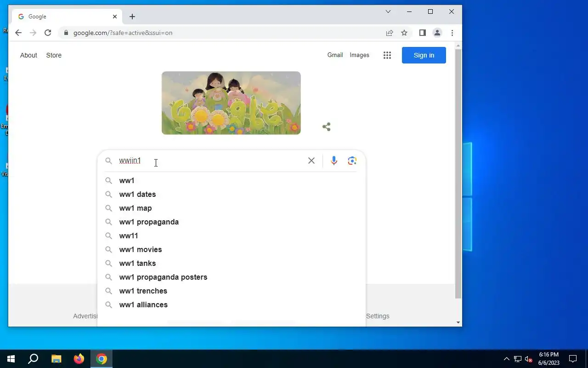Switch to the Google tab
The width and height of the screenshot is (588, 368).
68,17
